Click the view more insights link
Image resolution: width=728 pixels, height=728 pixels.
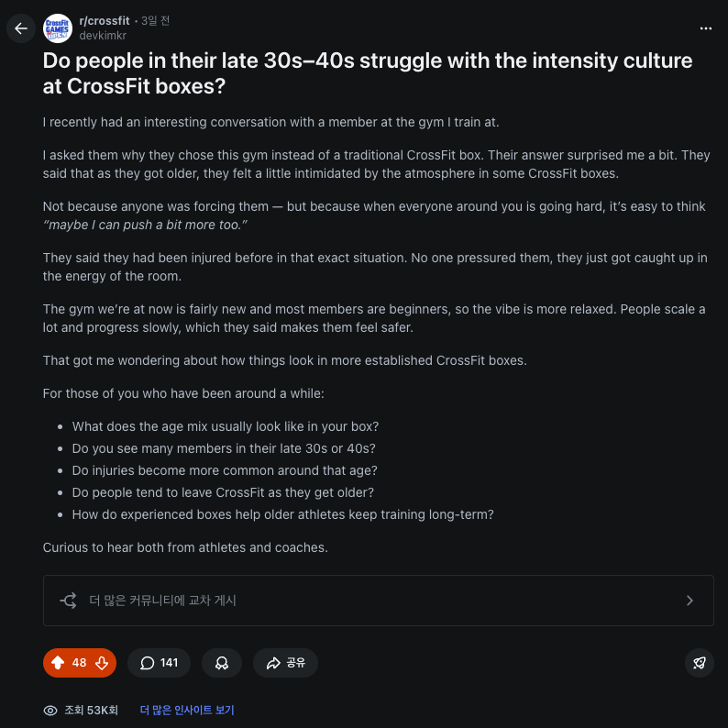tap(187, 711)
